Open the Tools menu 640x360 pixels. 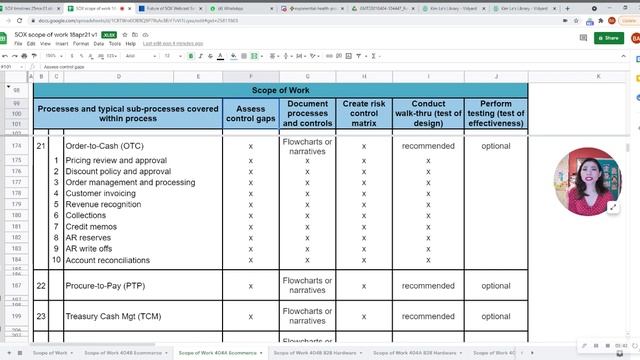click(115, 44)
